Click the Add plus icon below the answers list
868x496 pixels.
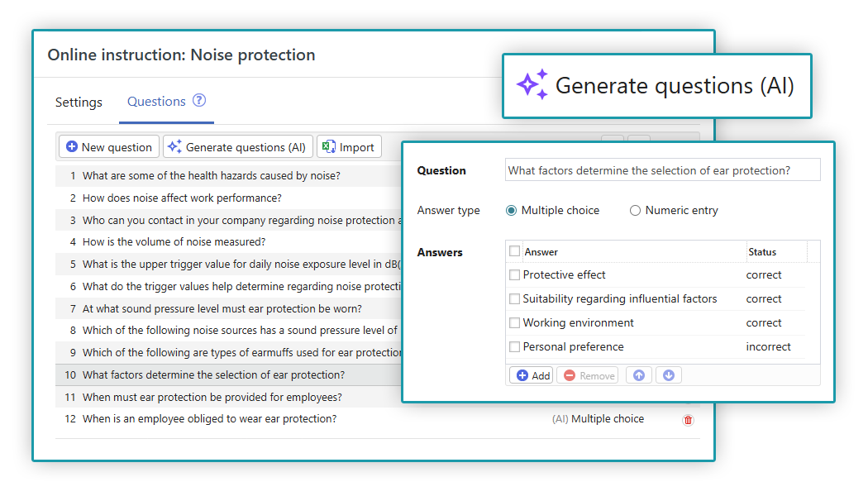pyautogui.click(x=522, y=374)
